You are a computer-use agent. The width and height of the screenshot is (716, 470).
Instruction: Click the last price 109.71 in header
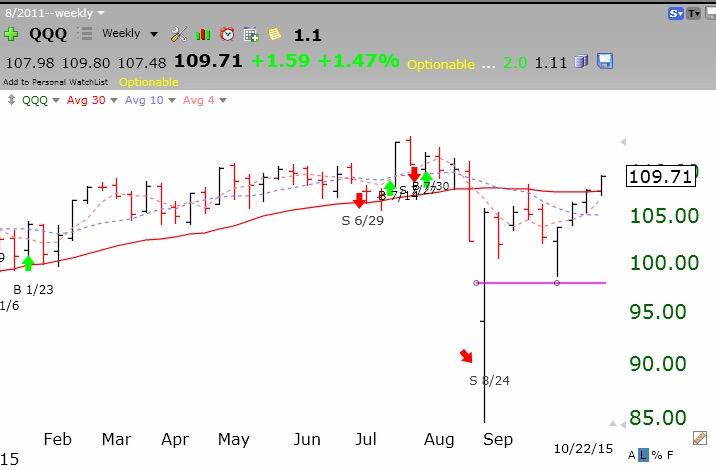click(x=208, y=61)
